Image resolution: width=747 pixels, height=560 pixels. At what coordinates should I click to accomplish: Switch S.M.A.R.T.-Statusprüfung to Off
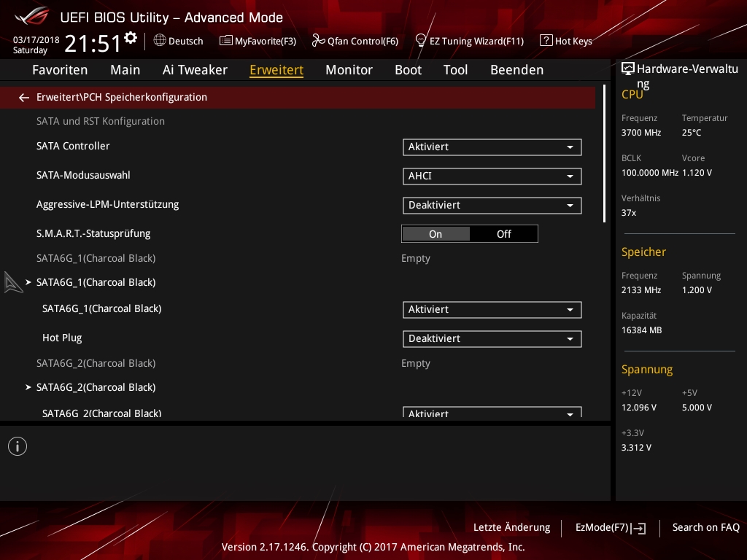[503, 234]
